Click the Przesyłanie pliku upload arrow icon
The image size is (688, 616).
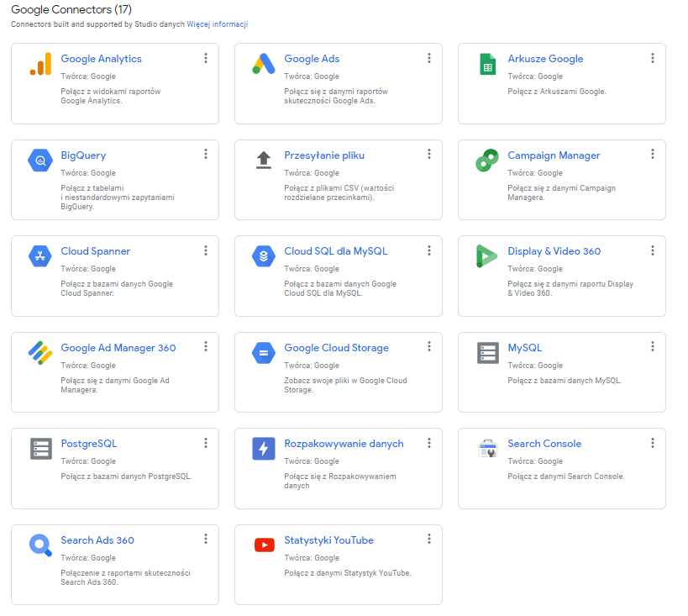(264, 160)
